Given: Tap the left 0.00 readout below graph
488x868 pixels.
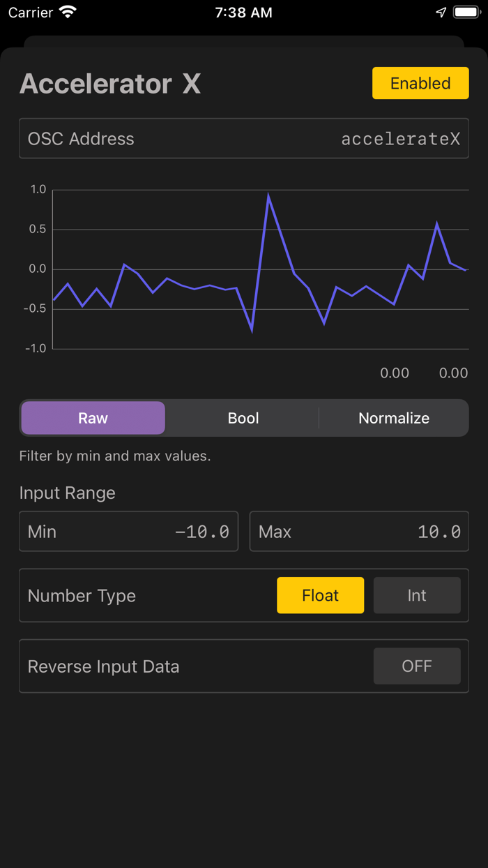Looking at the screenshot, I should click(x=395, y=373).
